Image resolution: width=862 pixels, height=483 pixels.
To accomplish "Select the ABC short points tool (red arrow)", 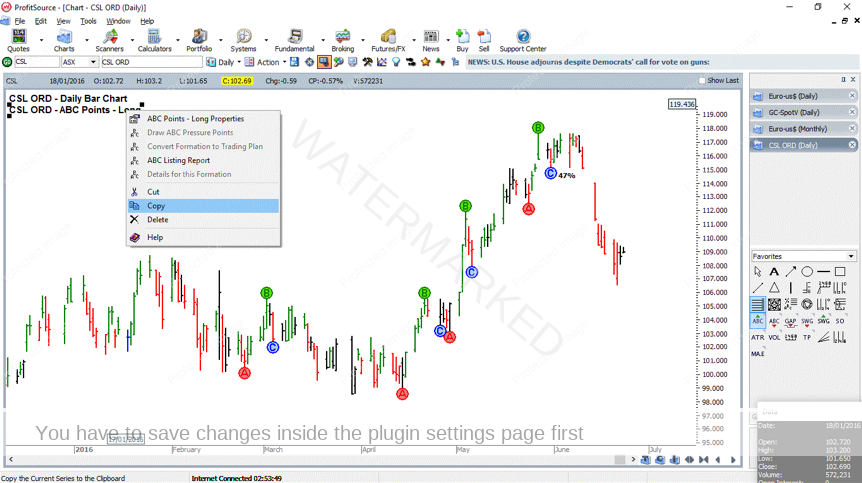I will coord(774,321).
